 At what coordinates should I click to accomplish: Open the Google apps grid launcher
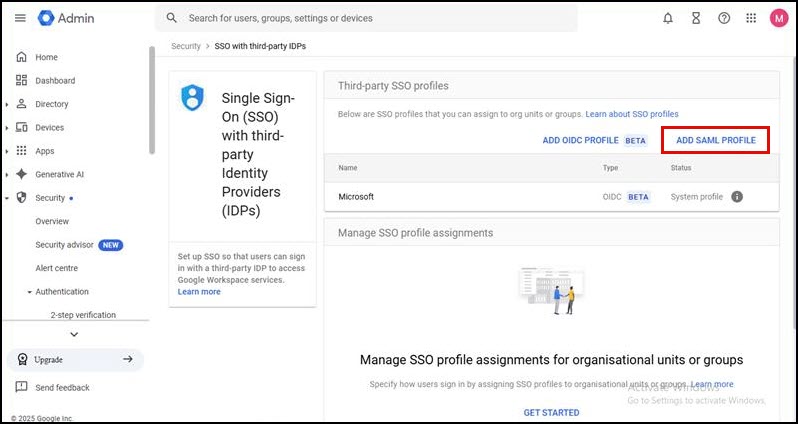tap(751, 18)
